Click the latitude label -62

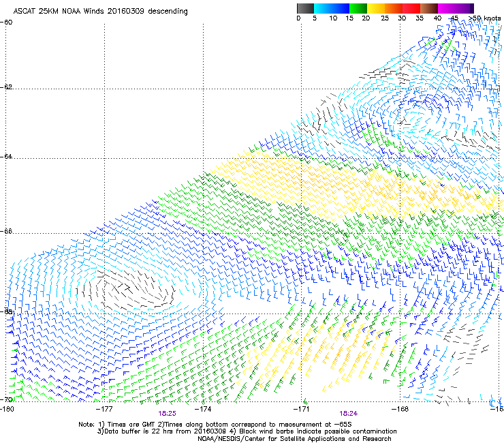[x=6, y=87]
